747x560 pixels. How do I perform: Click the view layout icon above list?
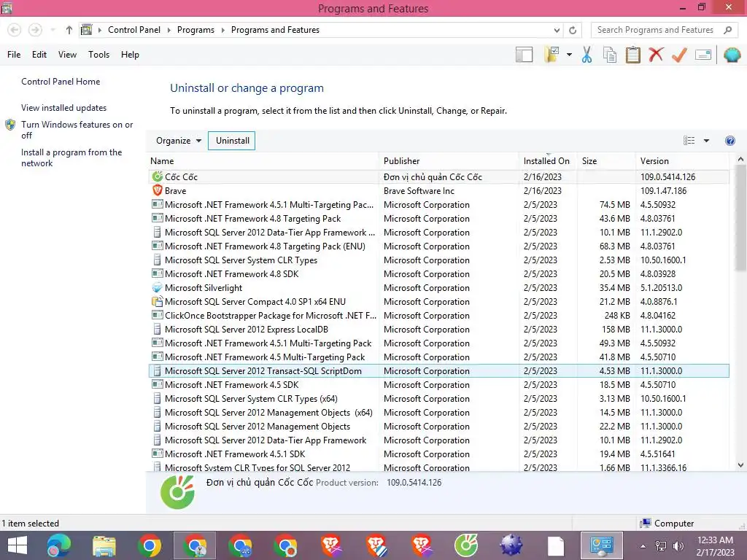(689, 141)
